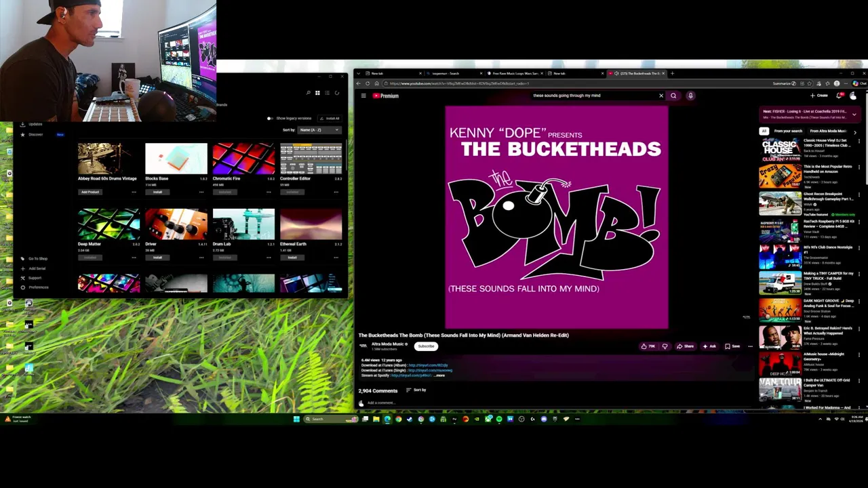
Task: Share the Bucketheads video
Action: coord(685,346)
